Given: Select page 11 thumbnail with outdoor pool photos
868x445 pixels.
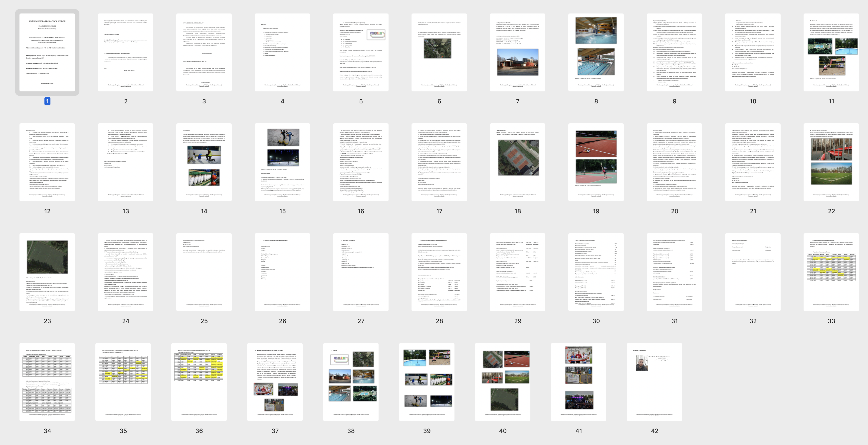Looking at the screenshot, I should 831,52.
